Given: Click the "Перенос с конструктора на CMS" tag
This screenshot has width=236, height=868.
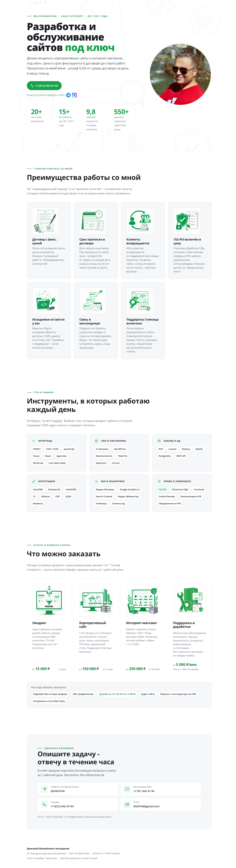Looking at the screenshot, I should pyautogui.click(x=178, y=694).
